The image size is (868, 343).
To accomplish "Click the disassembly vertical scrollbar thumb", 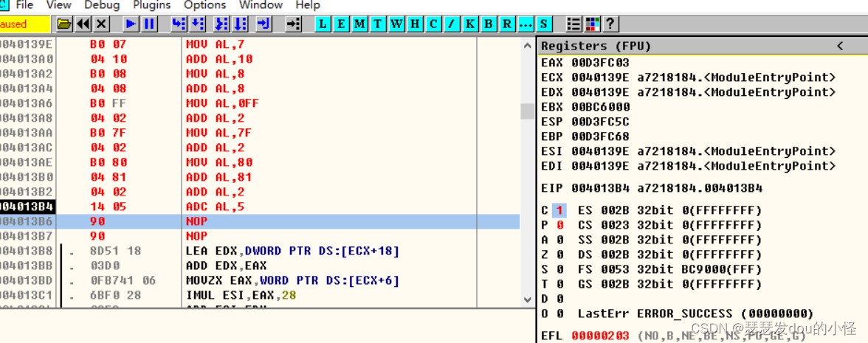I will [x=527, y=111].
